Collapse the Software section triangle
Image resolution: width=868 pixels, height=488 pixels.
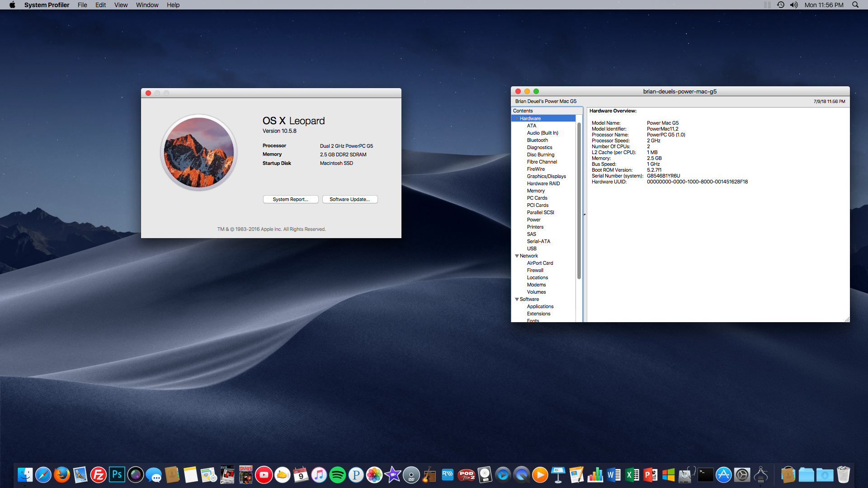(517, 299)
